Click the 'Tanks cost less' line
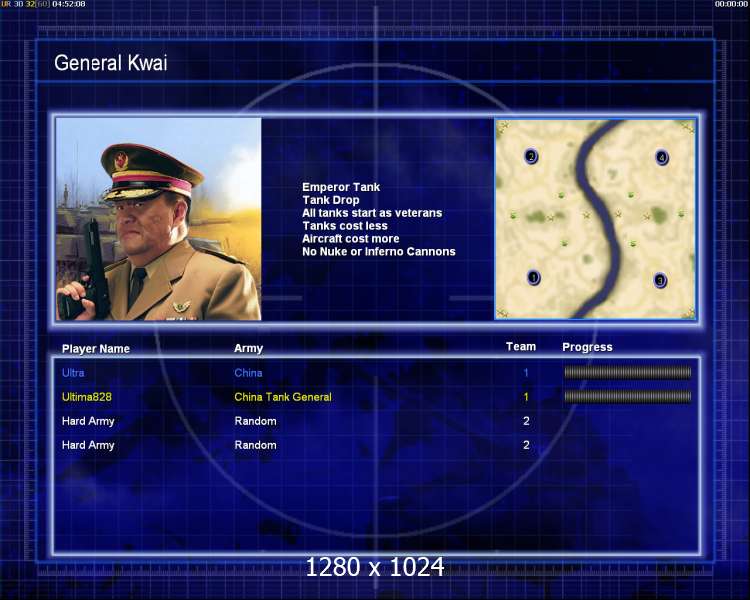Image resolution: width=750 pixels, height=600 pixels. tap(345, 226)
